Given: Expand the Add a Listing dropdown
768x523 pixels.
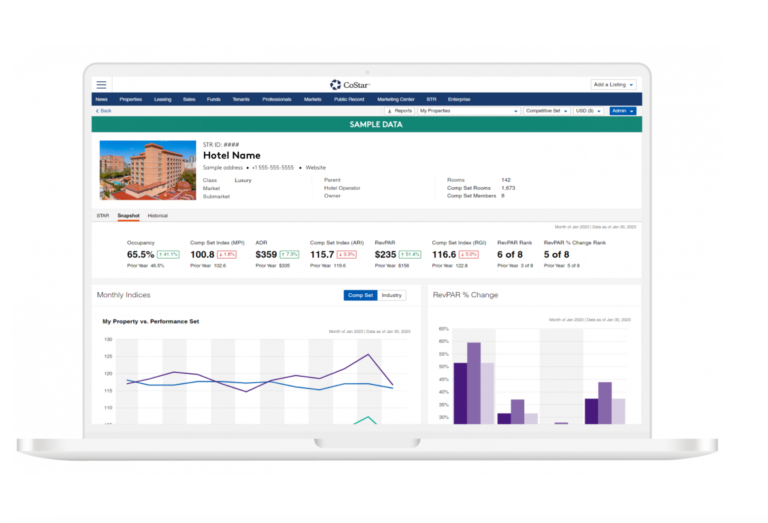Looking at the screenshot, I should (612, 85).
